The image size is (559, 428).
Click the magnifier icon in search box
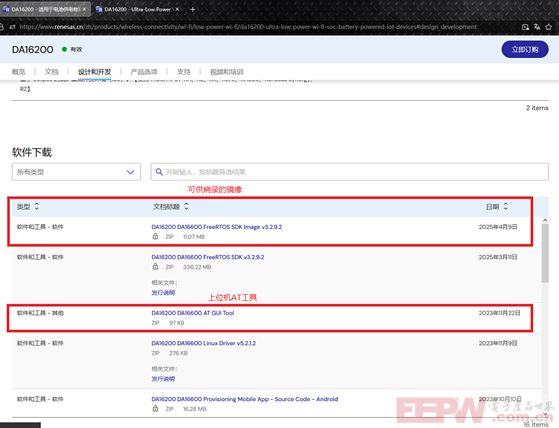[x=159, y=172]
